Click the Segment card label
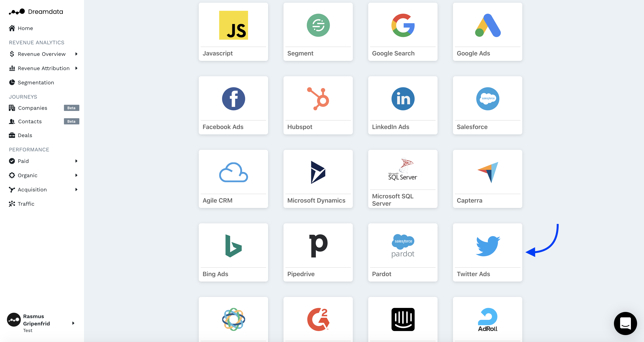 [300, 53]
